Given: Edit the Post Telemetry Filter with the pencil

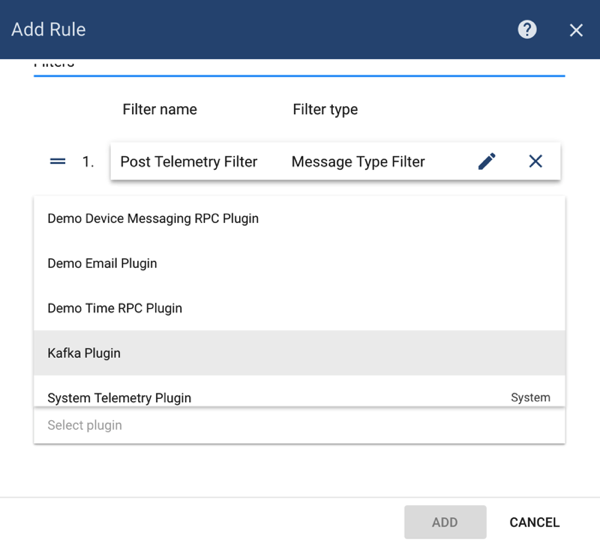Looking at the screenshot, I should tap(487, 161).
